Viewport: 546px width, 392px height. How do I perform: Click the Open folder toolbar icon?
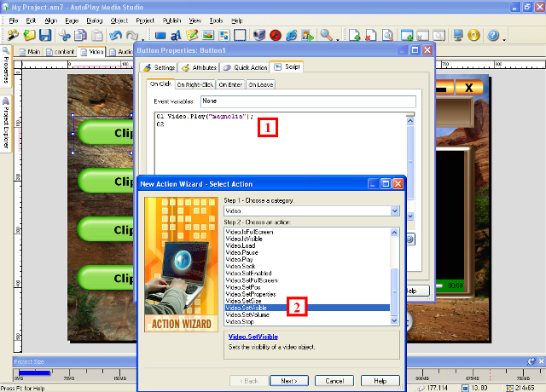coord(29,36)
